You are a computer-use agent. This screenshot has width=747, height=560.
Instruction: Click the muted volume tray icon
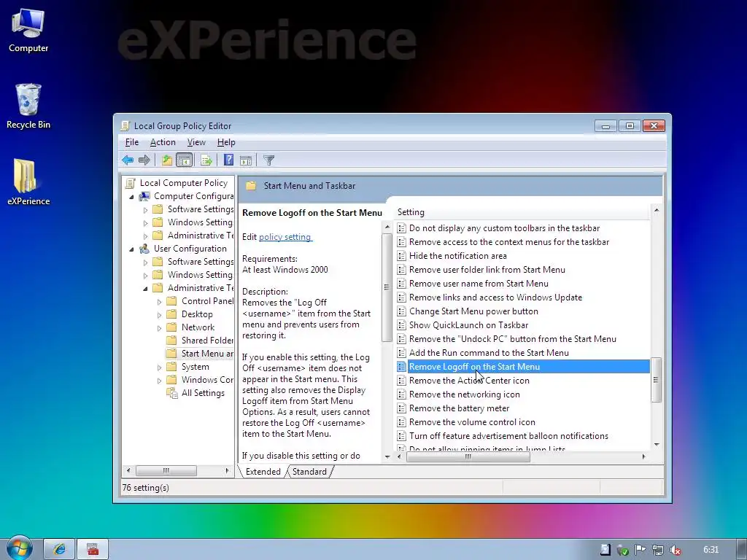click(x=675, y=550)
